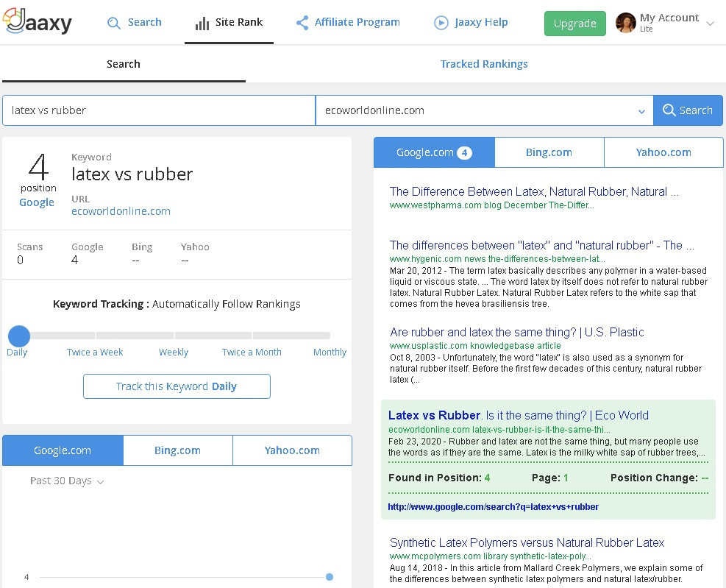Click the Jaaxy logo

tap(38, 22)
